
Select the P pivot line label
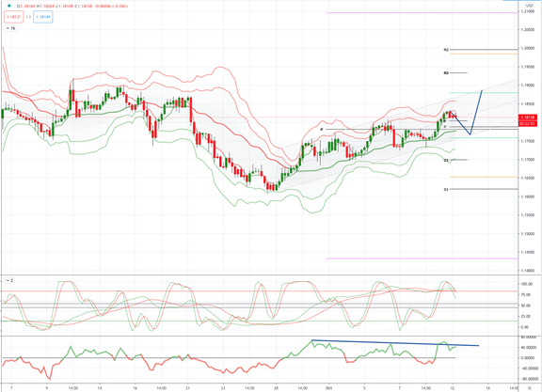click(322, 130)
